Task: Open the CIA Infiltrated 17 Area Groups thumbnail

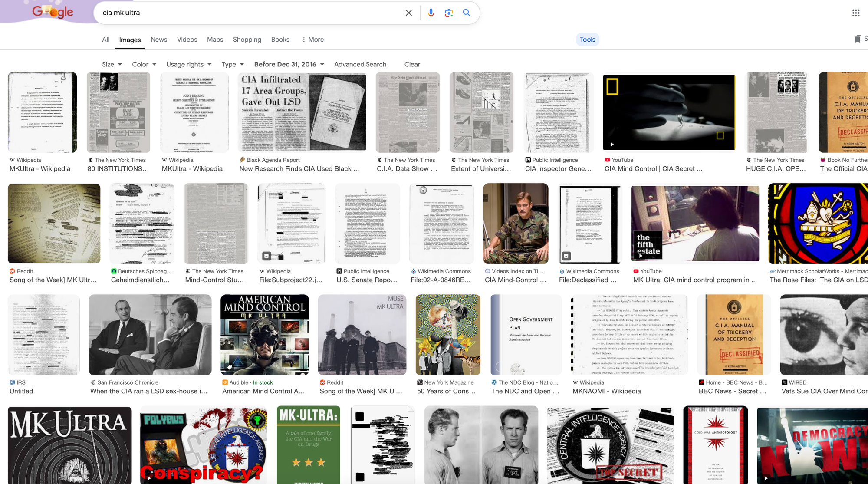Action: tap(302, 112)
